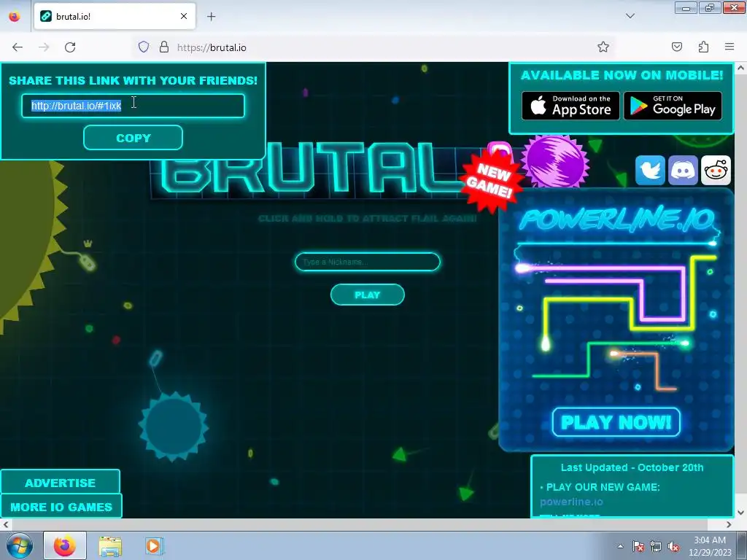Click the page vertical scrollbar down arrow
Image resolution: width=747 pixels, height=560 pixels.
click(x=740, y=513)
